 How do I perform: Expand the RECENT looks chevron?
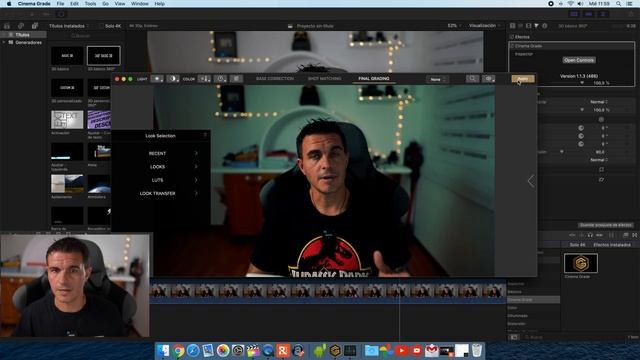click(196, 153)
